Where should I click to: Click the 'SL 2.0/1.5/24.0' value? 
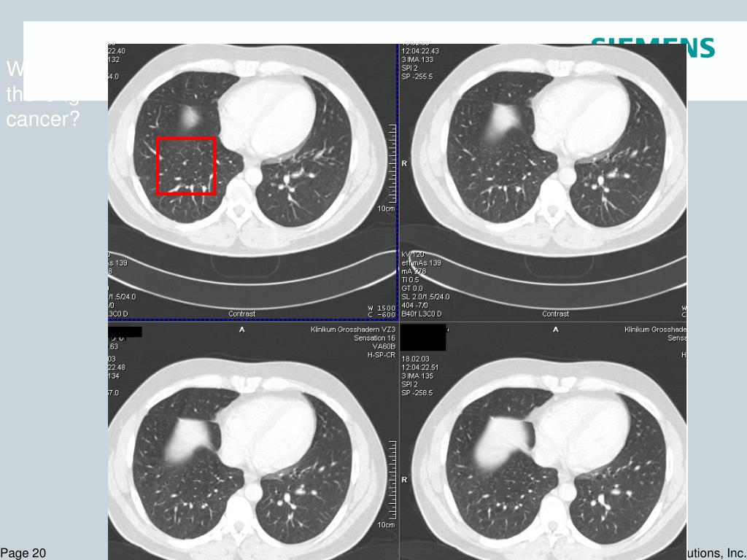425,297
